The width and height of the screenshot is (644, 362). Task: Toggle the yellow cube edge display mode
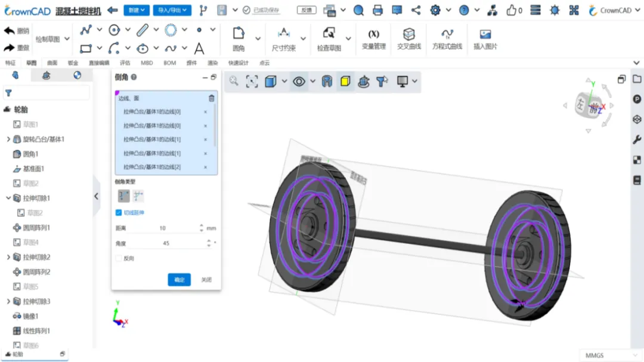click(x=345, y=81)
